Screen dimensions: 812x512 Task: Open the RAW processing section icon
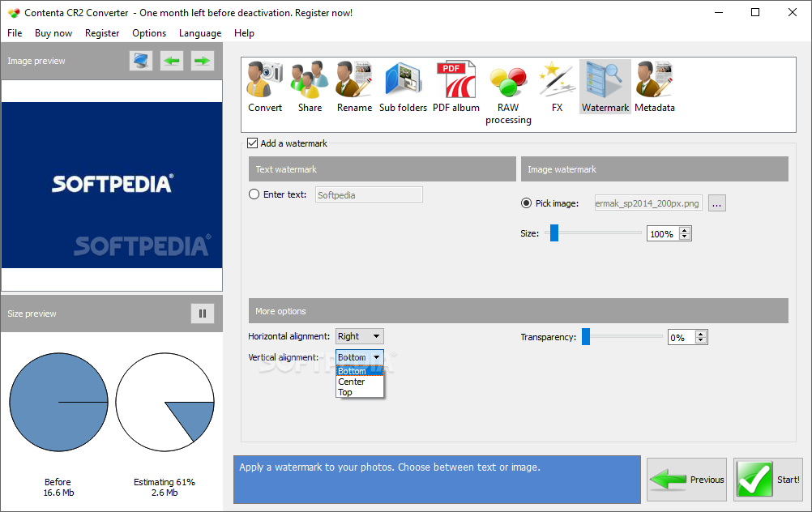click(x=508, y=92)
